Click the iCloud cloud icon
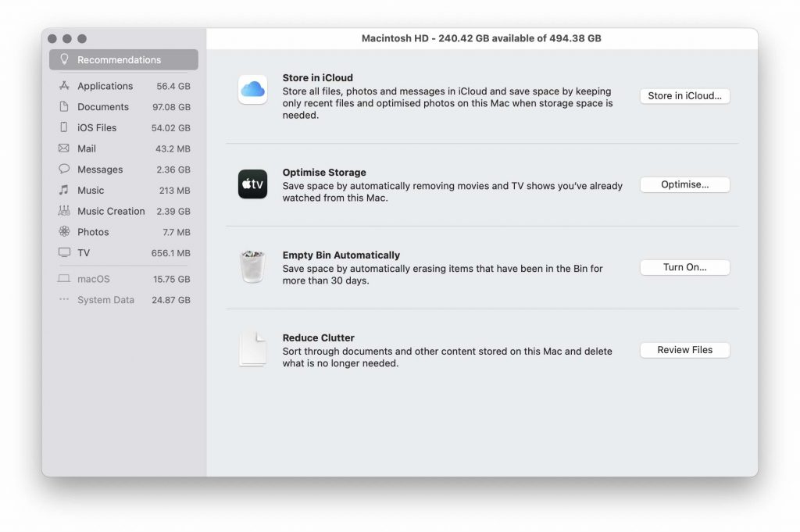 pos(252,90)
